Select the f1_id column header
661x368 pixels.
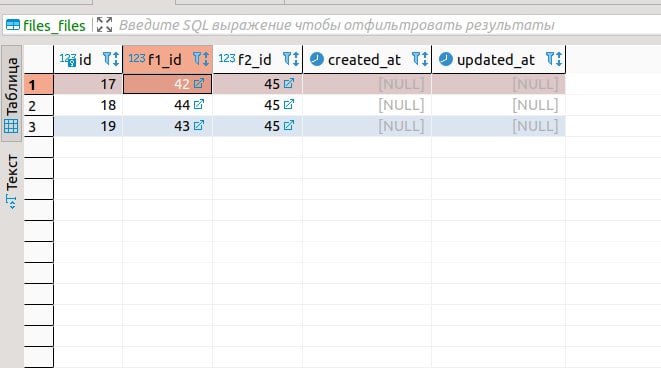point(168,59)
